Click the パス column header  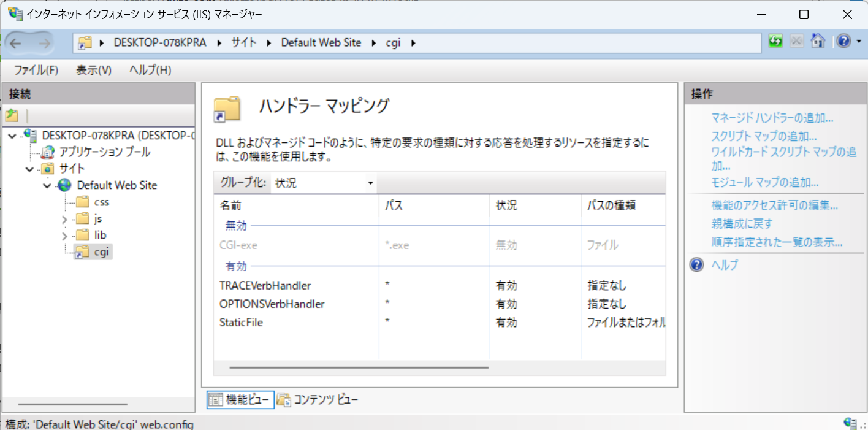(x=434, y=205)
